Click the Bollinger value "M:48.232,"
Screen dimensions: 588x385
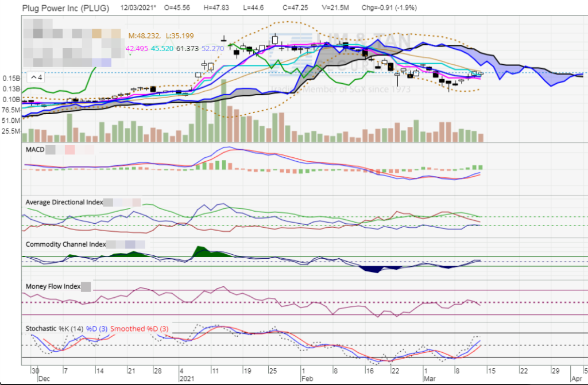(x=145, y=36)
